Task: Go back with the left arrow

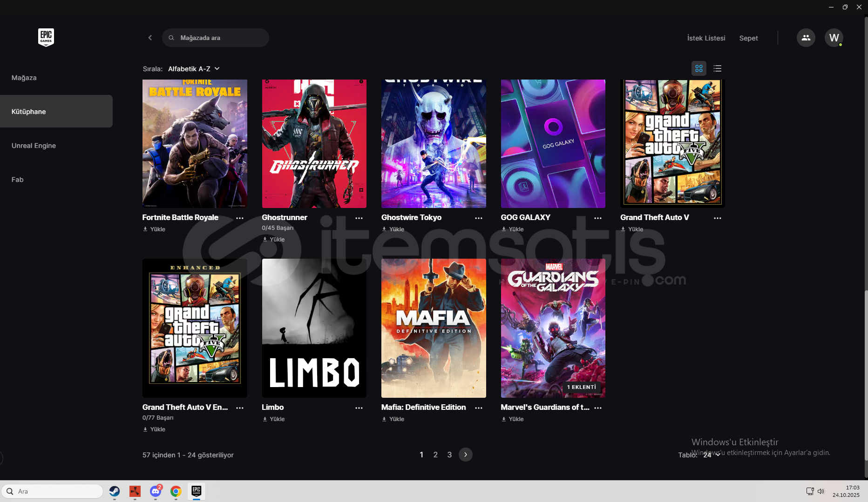Action: 150,38
